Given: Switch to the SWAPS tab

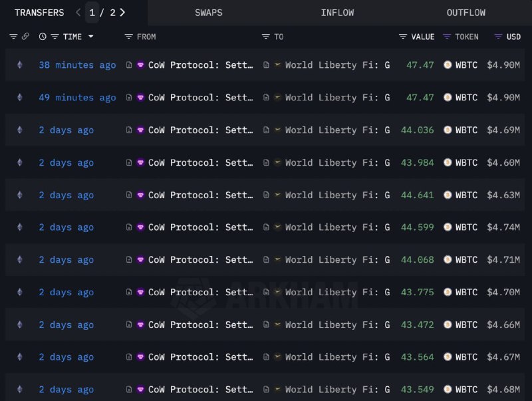Looking at the screenshot, I should tap(209, 13).
